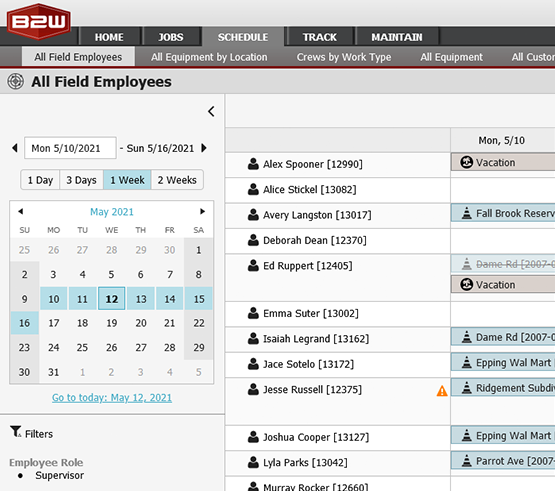The width and height of the screenshot is (555, 491).
Task: Click Alex Spooner's person icon
Action: coord(253,164)
